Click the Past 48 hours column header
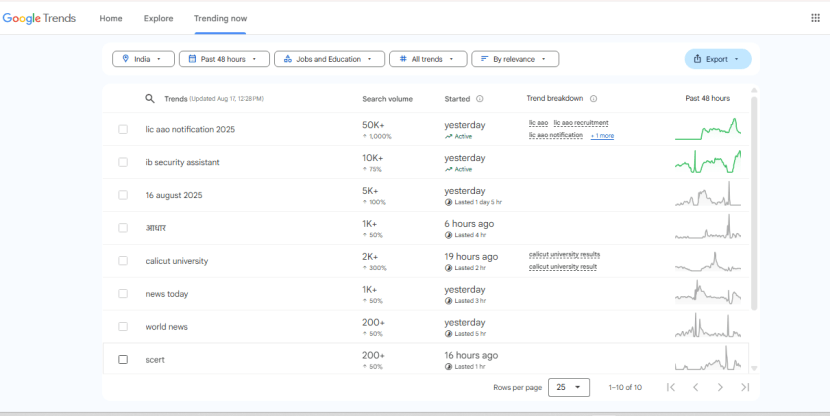 coord(708,98)
